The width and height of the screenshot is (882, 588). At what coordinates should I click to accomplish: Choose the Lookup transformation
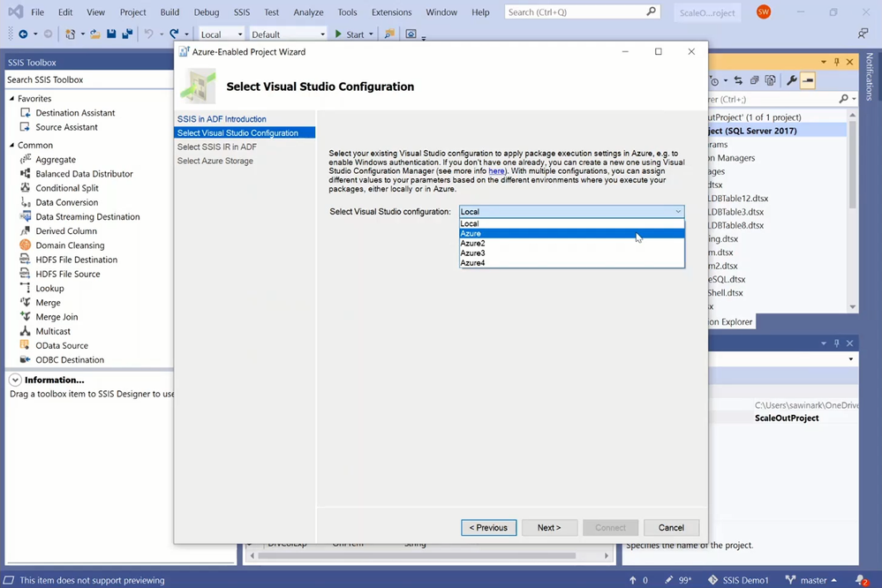point(49,289)
